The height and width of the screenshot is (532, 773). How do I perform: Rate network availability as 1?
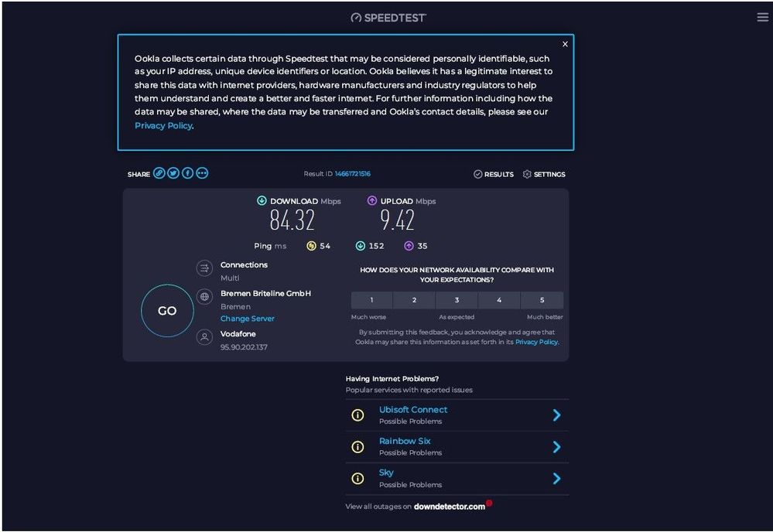coord(371,300)
